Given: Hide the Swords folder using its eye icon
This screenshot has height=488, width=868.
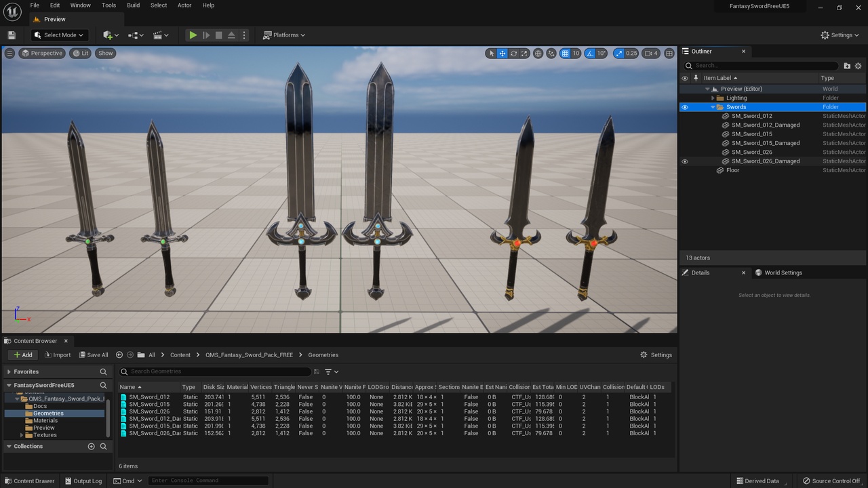Looking at the screenshot, I should tap(684, 107).
